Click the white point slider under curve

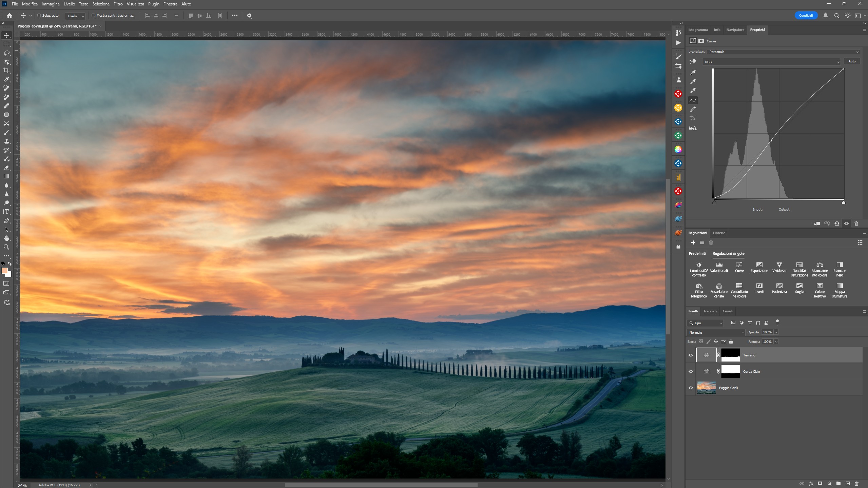point(844,202)
